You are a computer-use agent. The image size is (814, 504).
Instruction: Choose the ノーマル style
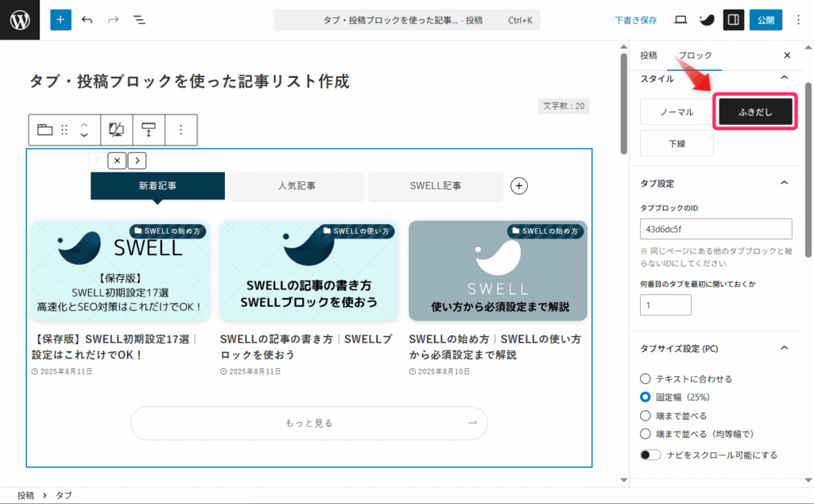click(676, 111)
